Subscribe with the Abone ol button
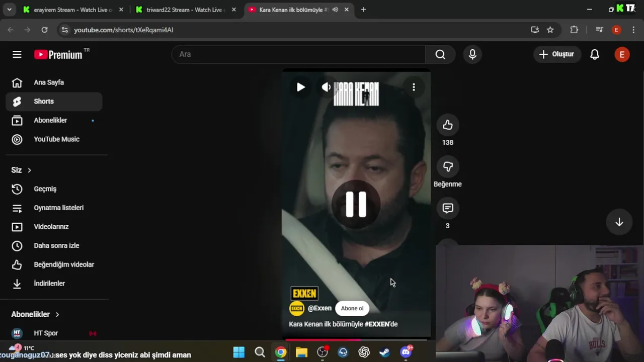The image size is (644, 362). click(352, 308)
